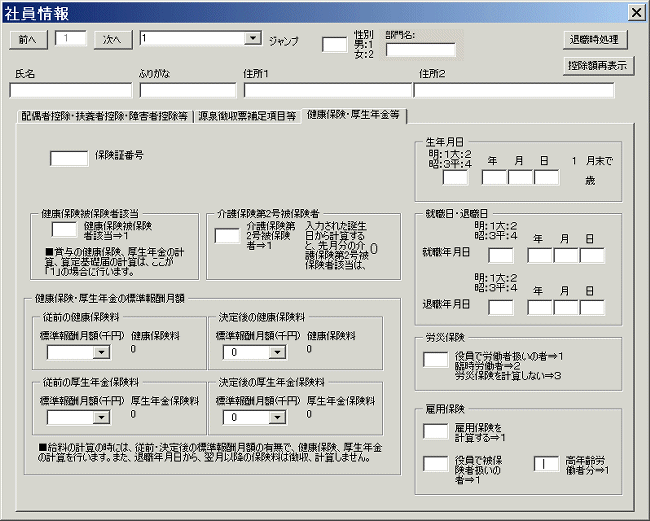Image resolution: width=650 pixels, height=521 pixels.
Task: Click the 前へ previous record button
Action: point(27,39)
